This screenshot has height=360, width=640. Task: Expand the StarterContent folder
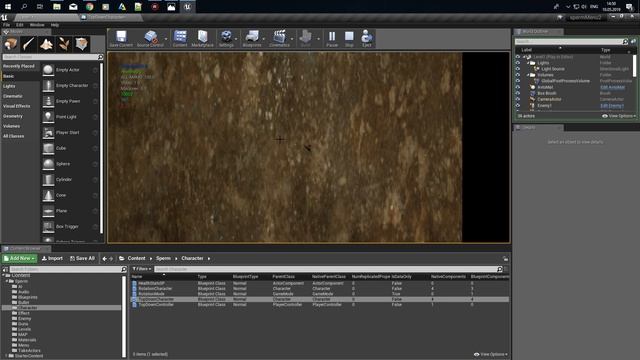7,356
